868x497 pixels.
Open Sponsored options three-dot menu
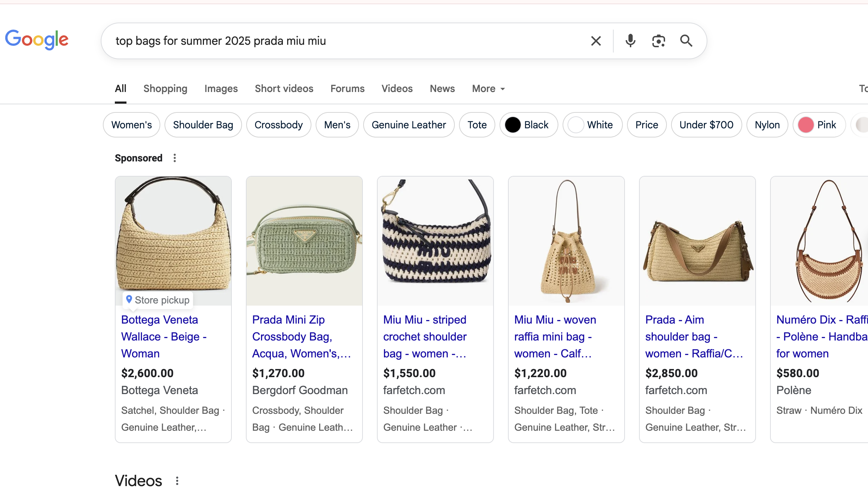[x=175, y=158]
